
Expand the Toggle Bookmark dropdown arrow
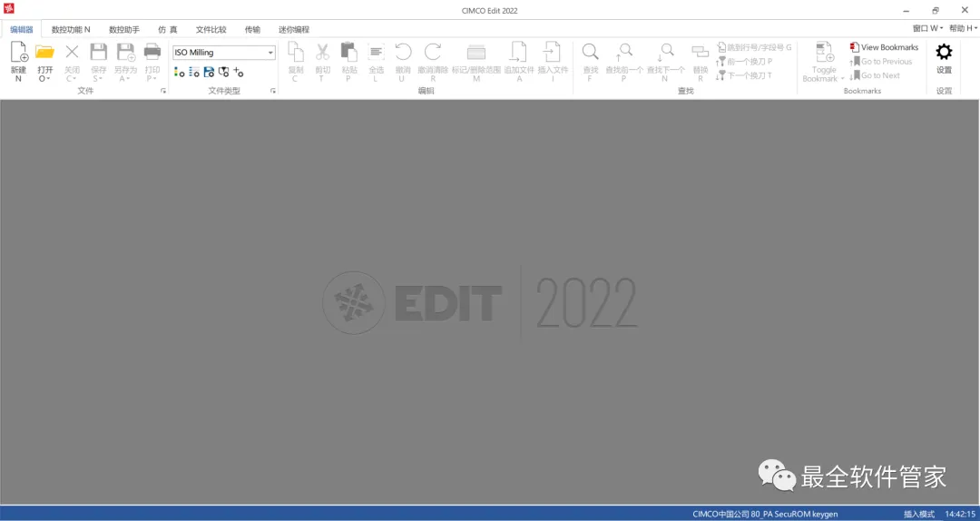(x=842, y=79)
